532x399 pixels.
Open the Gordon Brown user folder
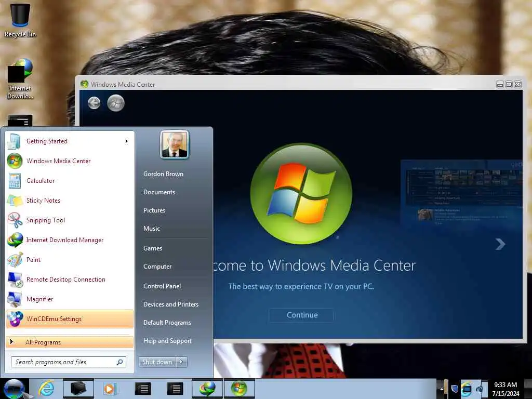click(x=163, y=174)
